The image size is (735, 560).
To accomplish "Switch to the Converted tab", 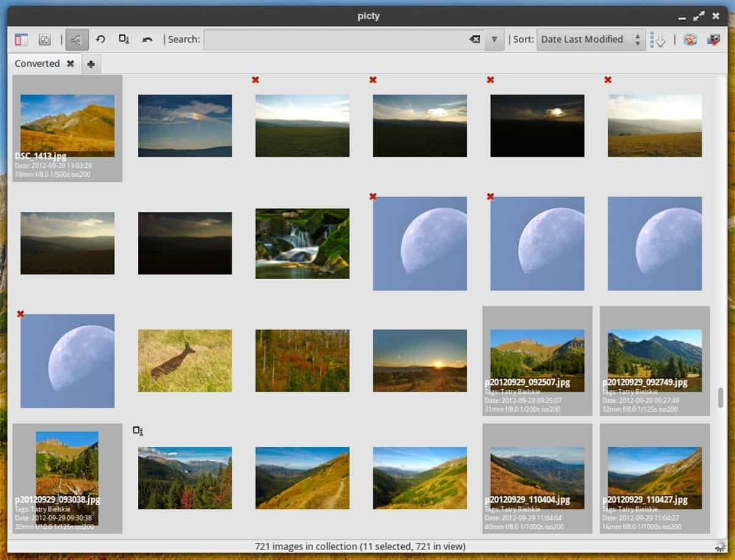I will point(37,64).
